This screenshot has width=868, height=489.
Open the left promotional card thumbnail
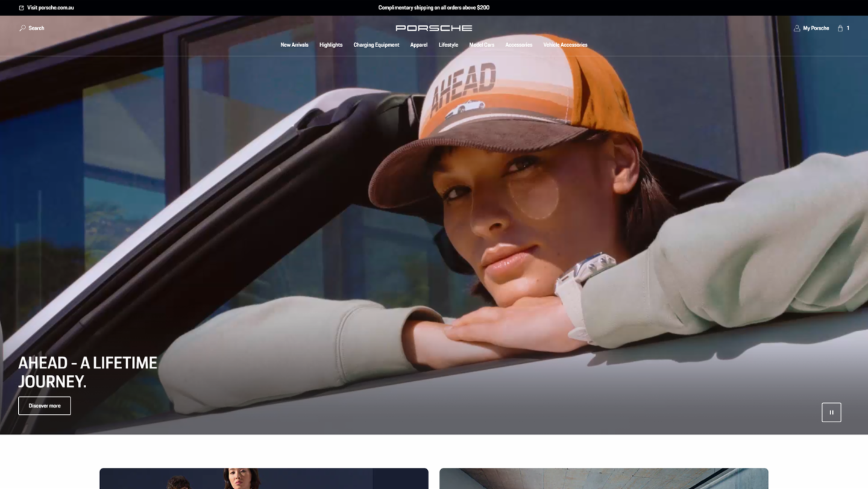264,479
